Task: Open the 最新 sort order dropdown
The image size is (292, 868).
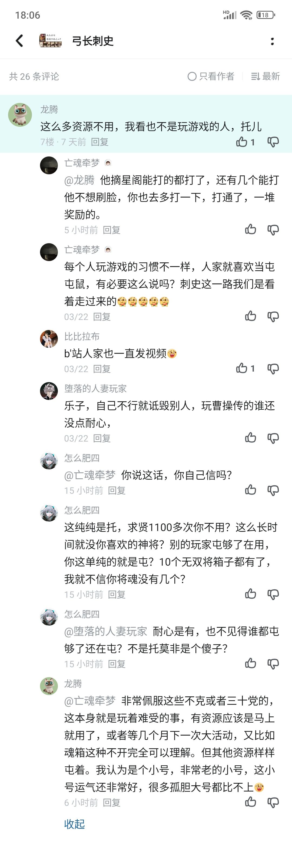Action: [x=265, y=76]
